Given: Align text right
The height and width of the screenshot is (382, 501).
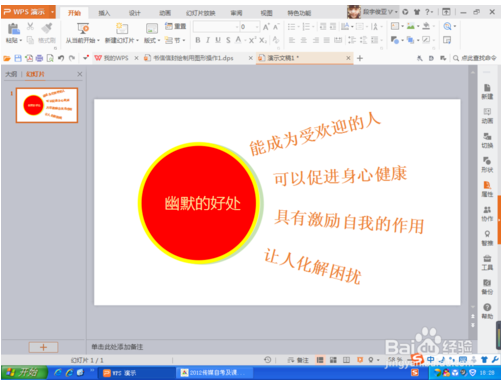Looking at the screenshot, I should click(315, 40).
